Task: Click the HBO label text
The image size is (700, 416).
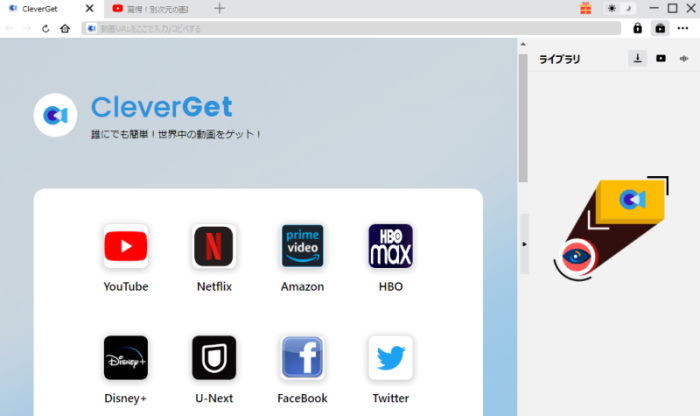Action: pyautogui.click(x=391, y=287)
